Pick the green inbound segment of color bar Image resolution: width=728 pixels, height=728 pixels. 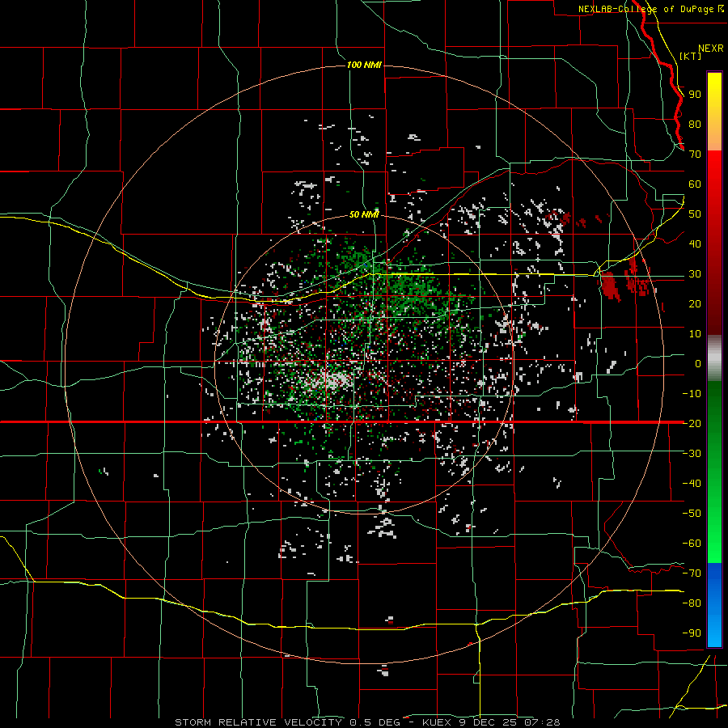[714, 472]
